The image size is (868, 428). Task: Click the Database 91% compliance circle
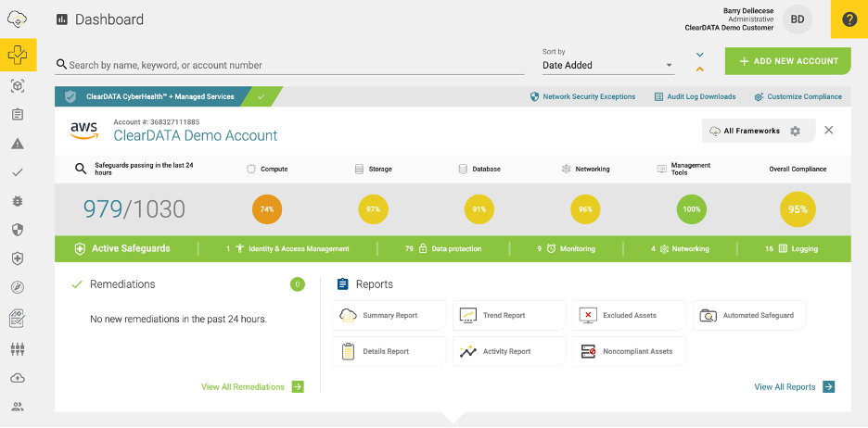pos(479,209)
